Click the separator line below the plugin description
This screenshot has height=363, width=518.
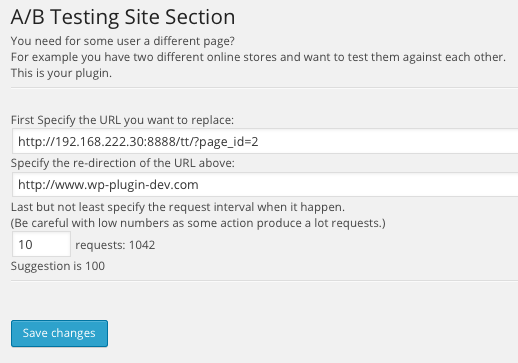264,88
